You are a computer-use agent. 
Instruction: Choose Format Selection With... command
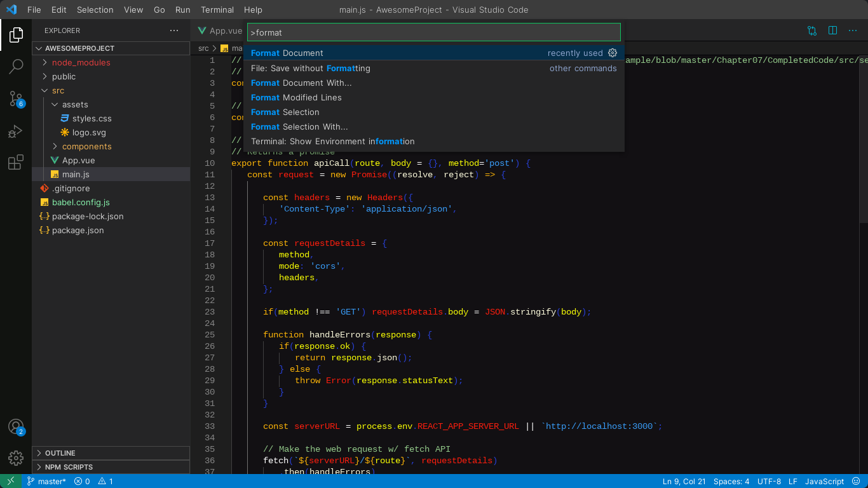pyautogui.click(x=434, y=126)
